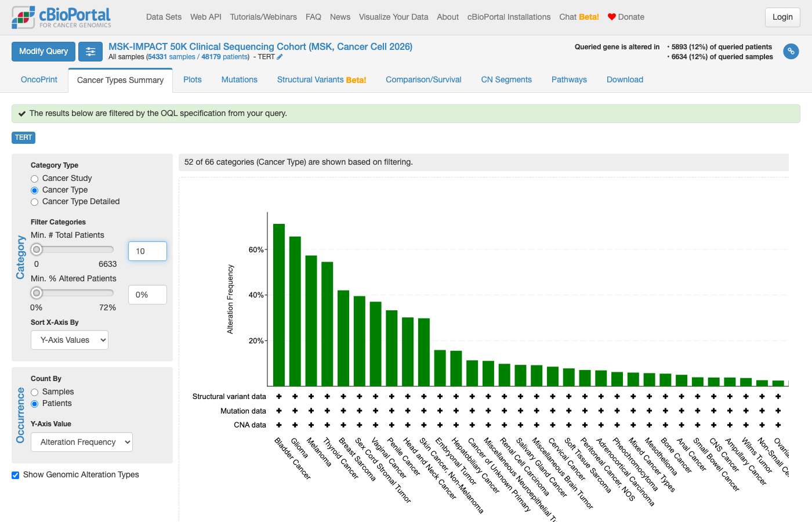Click the Login button

tap(782, 17)
